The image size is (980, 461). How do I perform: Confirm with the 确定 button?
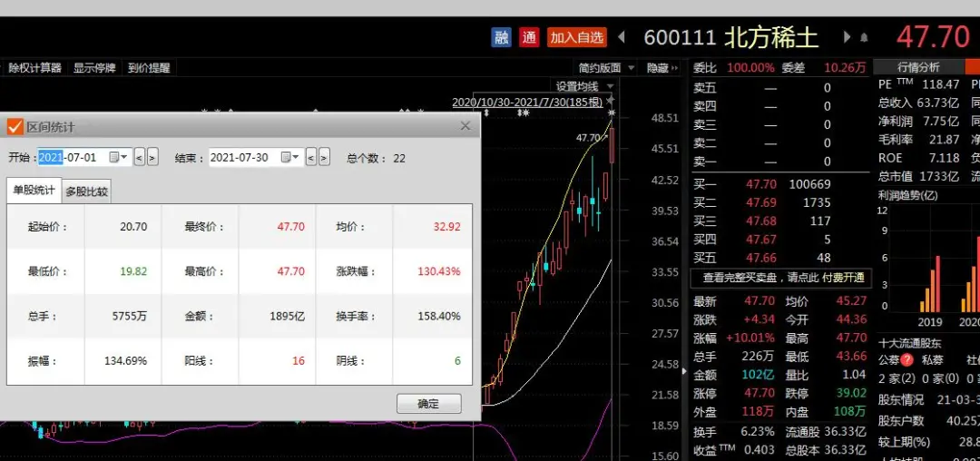(428, 404)
